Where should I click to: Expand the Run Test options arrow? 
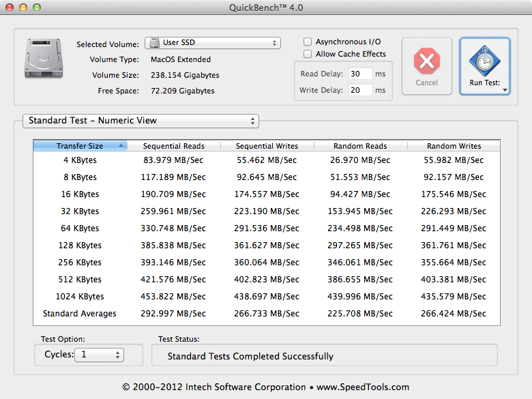[505, 90]
